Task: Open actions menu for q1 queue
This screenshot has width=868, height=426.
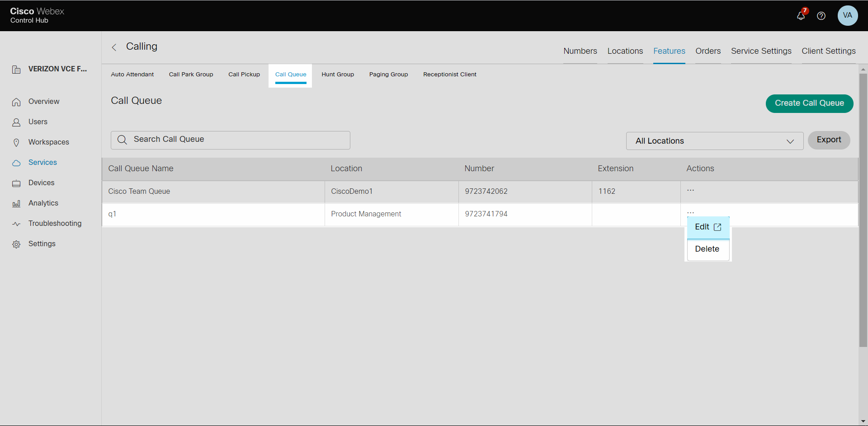Action: tap(690, 212)
